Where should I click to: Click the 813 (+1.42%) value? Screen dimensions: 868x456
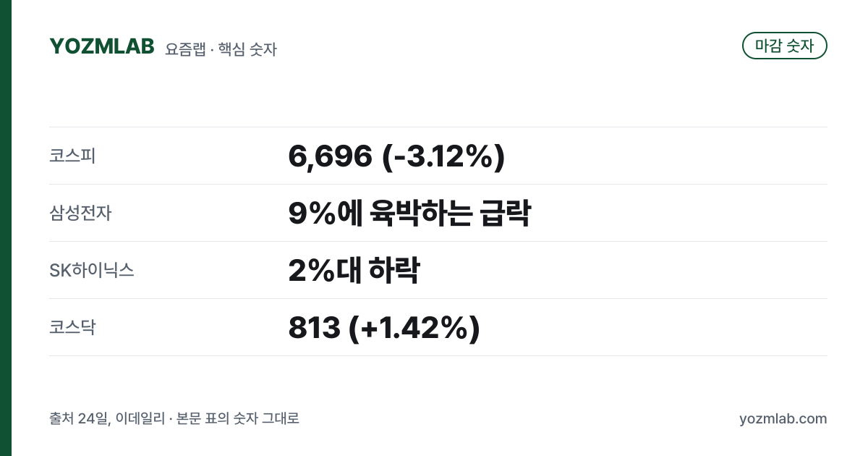pyautogui.click(x=384, y=328)
